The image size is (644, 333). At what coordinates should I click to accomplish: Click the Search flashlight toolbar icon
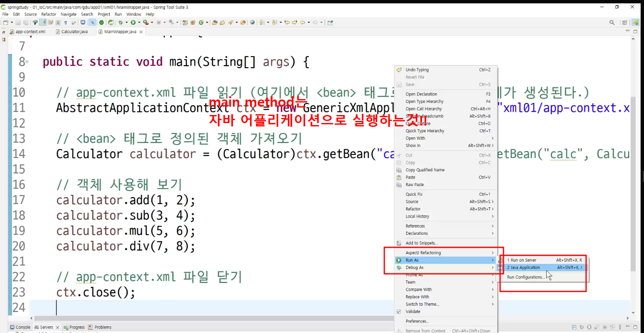[x=230, y=22]
